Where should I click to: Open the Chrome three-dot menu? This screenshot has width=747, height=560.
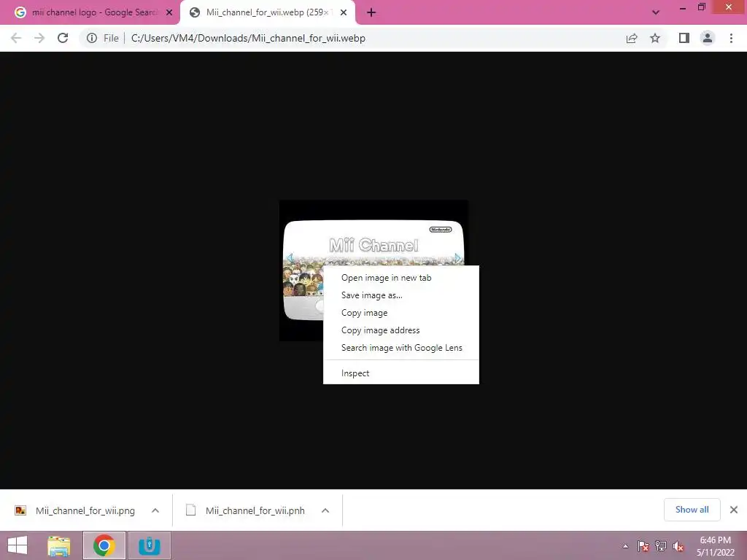(731, 38)
